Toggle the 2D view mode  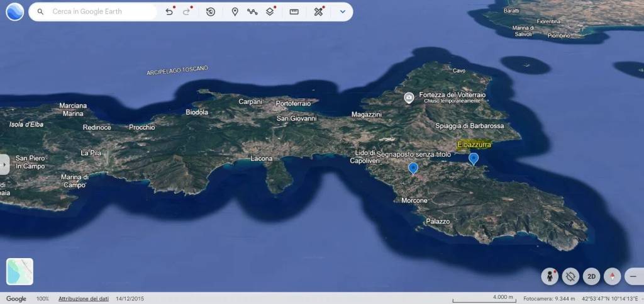(591, 276)
